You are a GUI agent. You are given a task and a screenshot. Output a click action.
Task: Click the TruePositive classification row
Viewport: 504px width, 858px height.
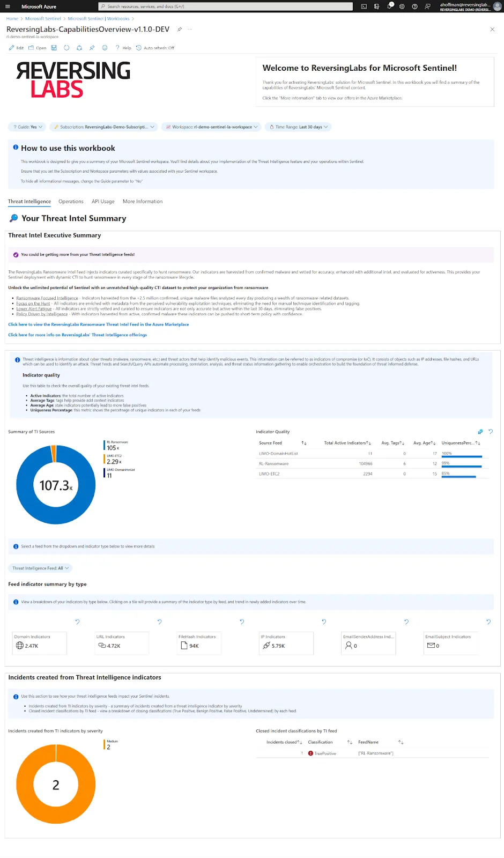(373, 753)
